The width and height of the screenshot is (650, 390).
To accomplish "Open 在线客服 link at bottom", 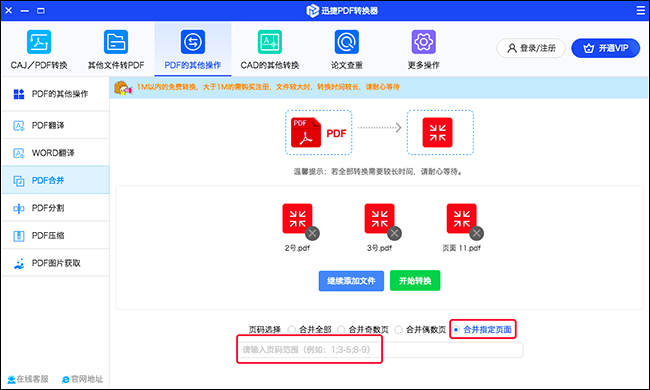I will coord(28,379).
